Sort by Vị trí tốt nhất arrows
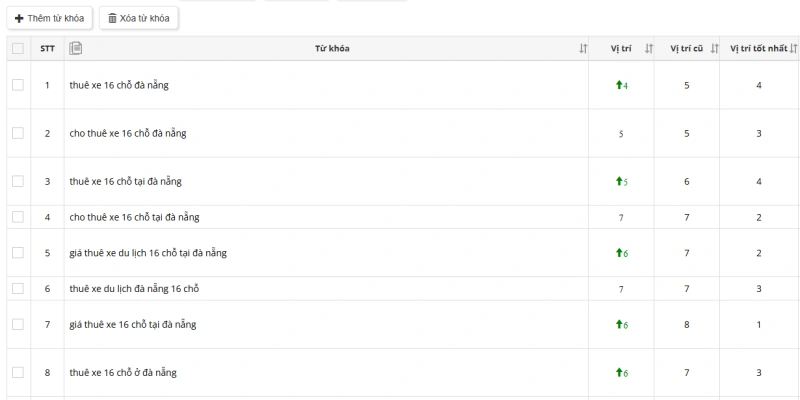 coord(793,49)
